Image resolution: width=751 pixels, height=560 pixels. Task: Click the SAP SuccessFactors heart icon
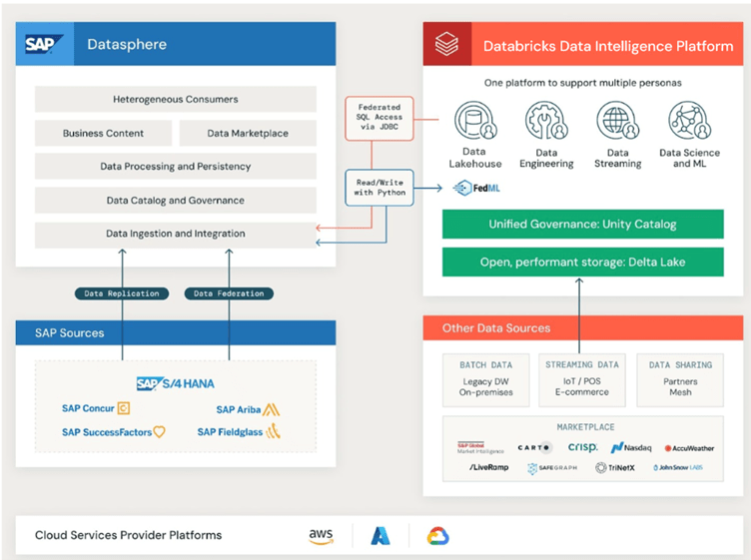click(160, 432)
